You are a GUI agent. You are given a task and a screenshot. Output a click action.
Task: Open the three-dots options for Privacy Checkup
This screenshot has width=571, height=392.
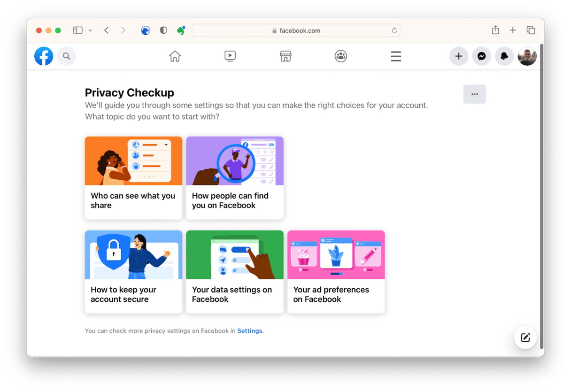pyautogui.click(x=474, y=94)
